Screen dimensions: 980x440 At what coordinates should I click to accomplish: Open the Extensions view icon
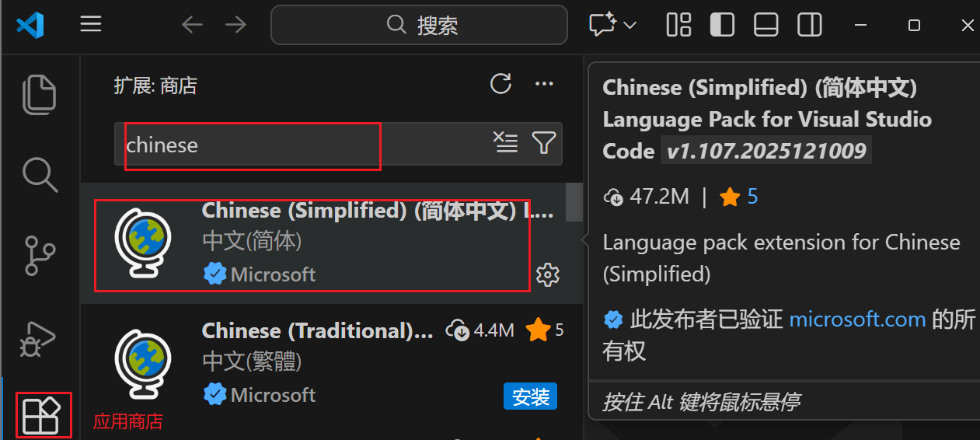point(40,415)
